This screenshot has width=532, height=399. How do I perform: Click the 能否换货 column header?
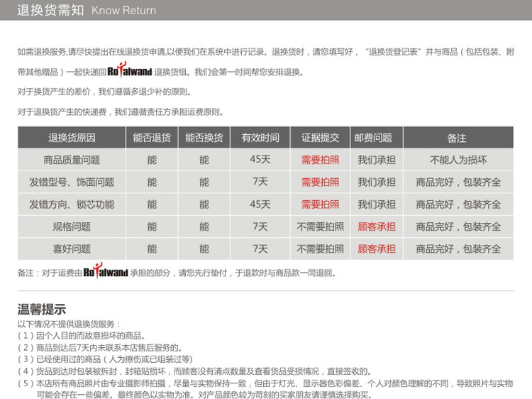(204, 138)
